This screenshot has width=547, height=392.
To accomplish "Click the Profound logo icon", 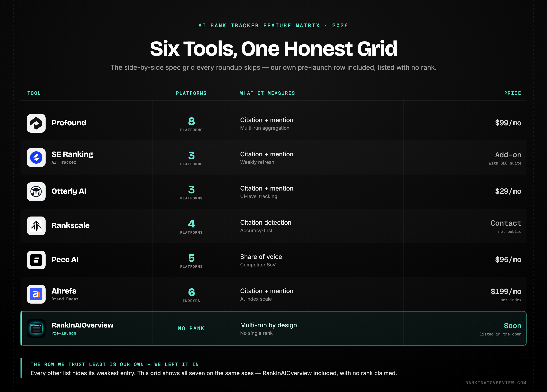I will pyautogui.click(x=36, y=123).
